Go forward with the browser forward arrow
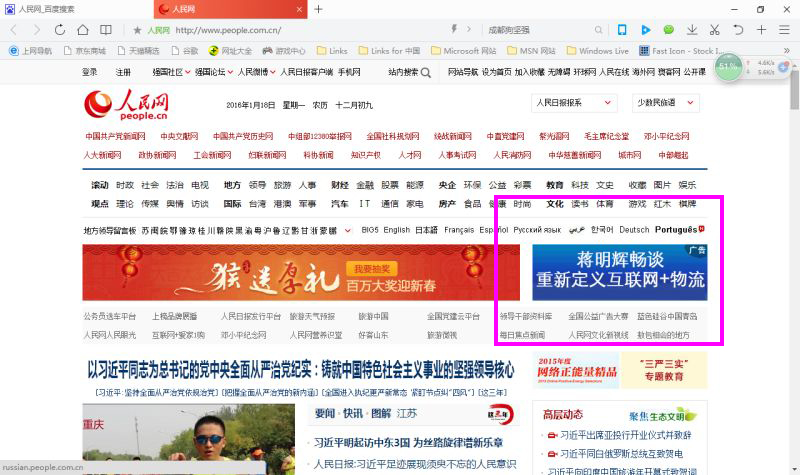This screenshot has height=475, width=800. pos(37,30)
